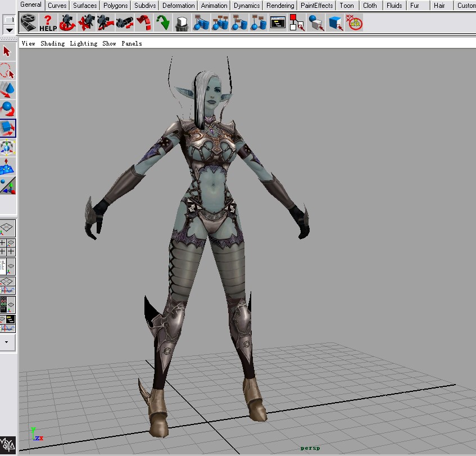Click the camera track shelf icon
This screenshot has height=456, width=476.
point(86,23)
